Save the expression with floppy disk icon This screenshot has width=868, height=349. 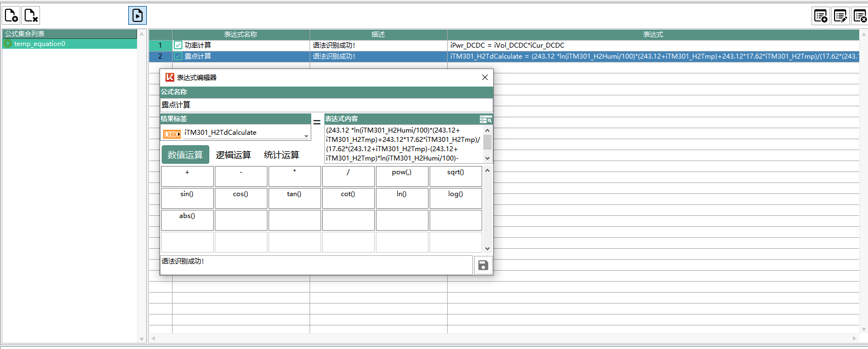coord(483,265)
